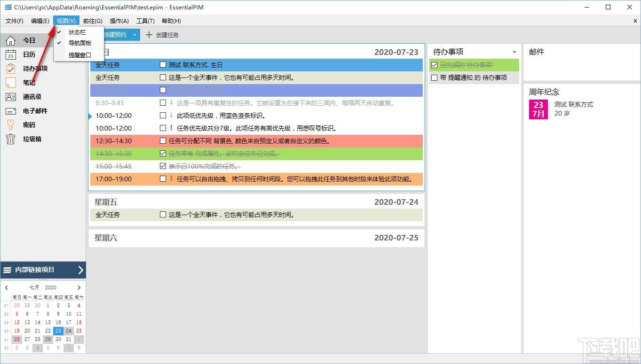641x364 pixels.
Task: Go to next month in mini calendar
Action: (79, 287)
